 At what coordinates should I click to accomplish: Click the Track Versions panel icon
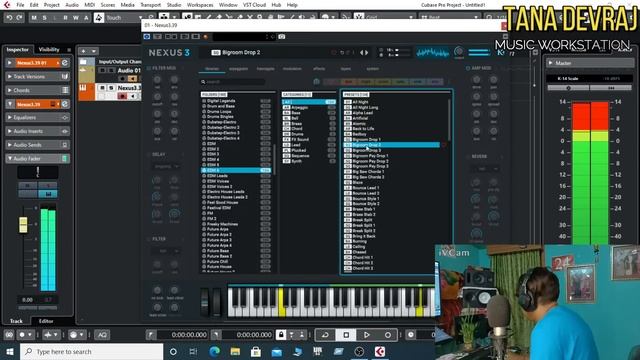[64, 76]
